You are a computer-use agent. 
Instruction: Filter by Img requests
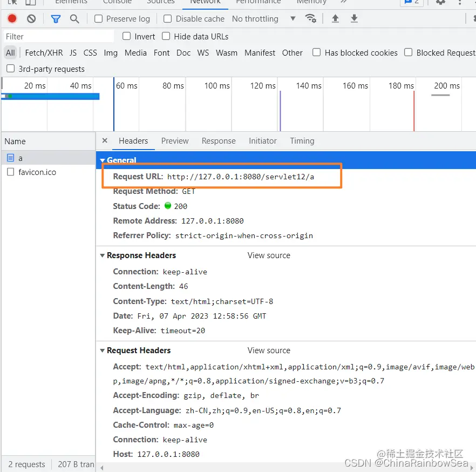(111, 53)
